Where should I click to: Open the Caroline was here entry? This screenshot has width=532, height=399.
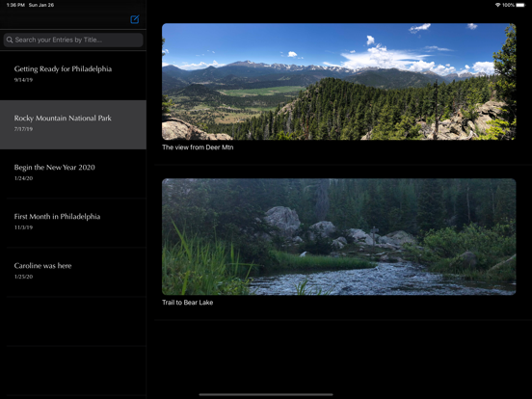click(73, 272)
